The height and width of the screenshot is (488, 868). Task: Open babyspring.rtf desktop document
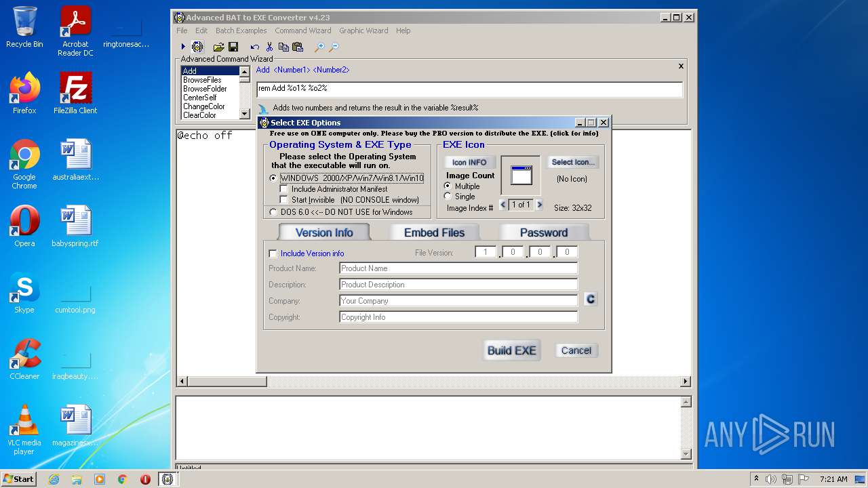click(75, 226)
